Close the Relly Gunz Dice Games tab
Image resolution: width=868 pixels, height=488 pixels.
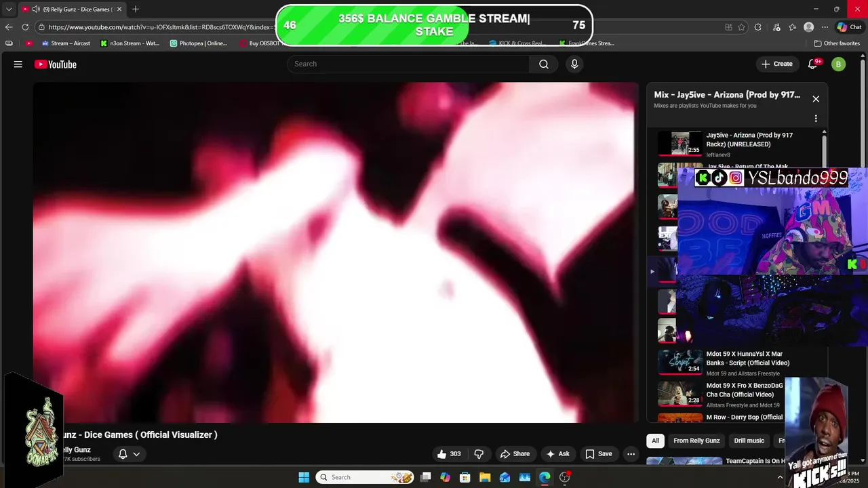pyautogui.click(x=119, y=9)
